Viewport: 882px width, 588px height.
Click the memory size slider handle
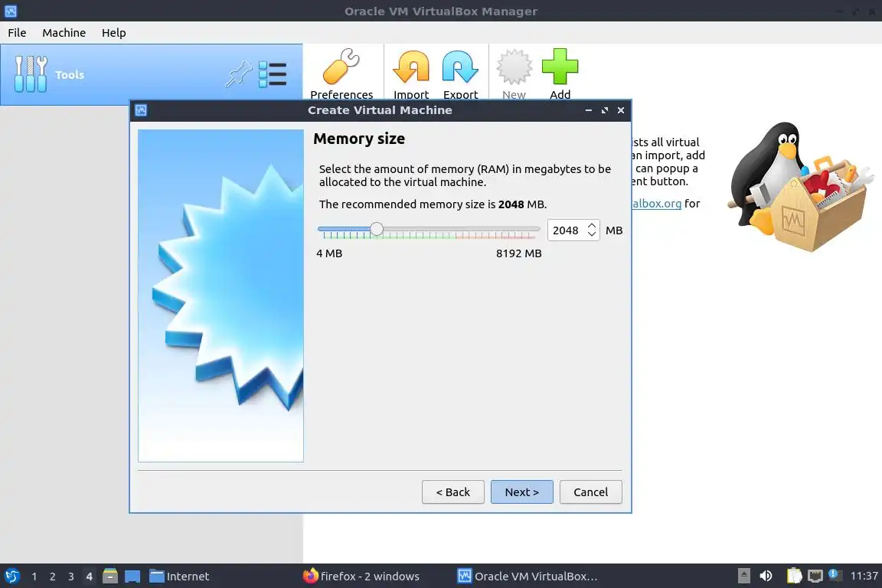click(377, 229)
